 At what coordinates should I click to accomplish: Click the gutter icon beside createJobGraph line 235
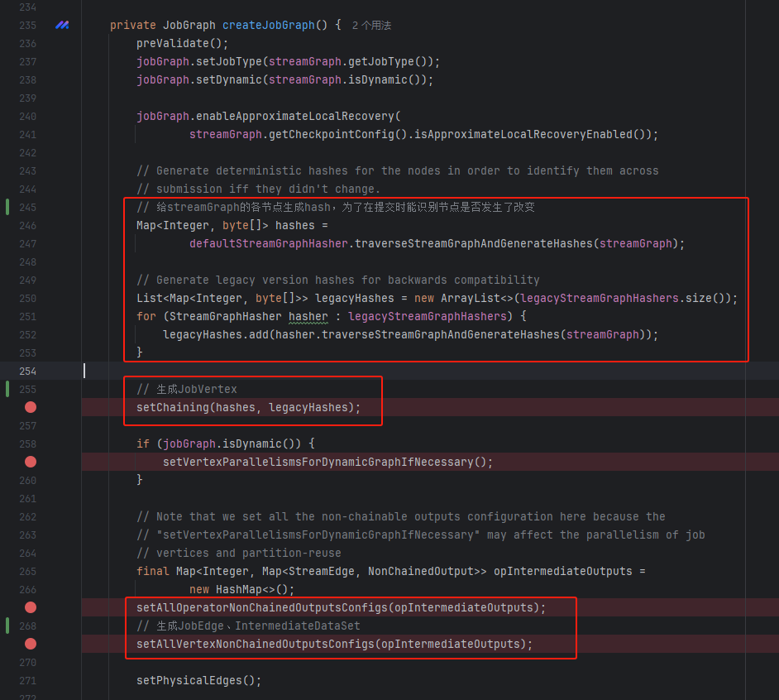tap(62, 25)
